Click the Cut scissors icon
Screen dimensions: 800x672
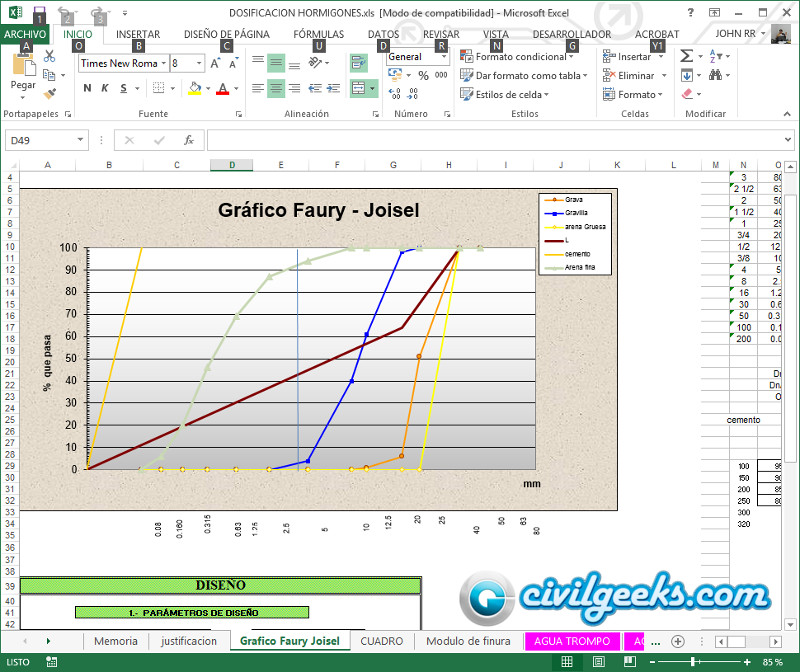pos(49,57)
